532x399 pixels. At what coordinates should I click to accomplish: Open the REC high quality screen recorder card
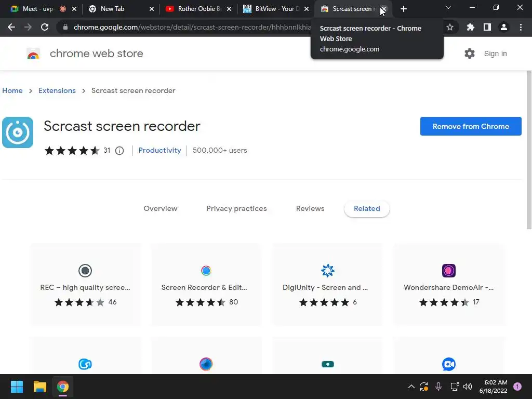pos(85,284)
